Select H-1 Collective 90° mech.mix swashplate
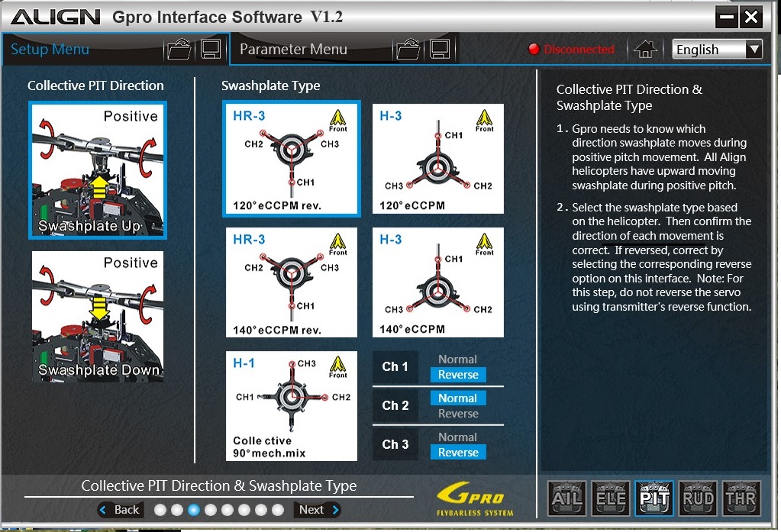Image resolution: width=781 pixels, height=532 pixels. (292, 406)
